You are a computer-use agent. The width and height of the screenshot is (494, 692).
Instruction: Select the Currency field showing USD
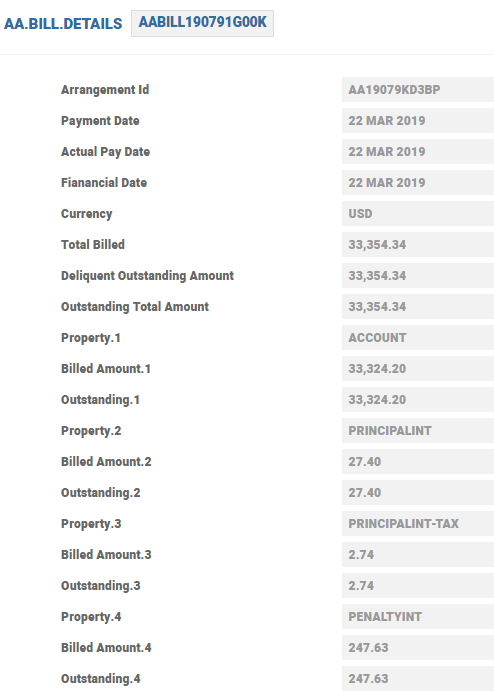(x=418, y=214)
